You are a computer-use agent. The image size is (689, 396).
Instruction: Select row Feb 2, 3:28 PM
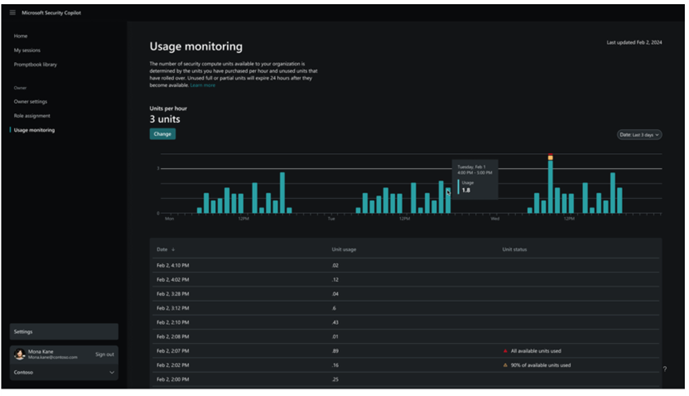406,294
